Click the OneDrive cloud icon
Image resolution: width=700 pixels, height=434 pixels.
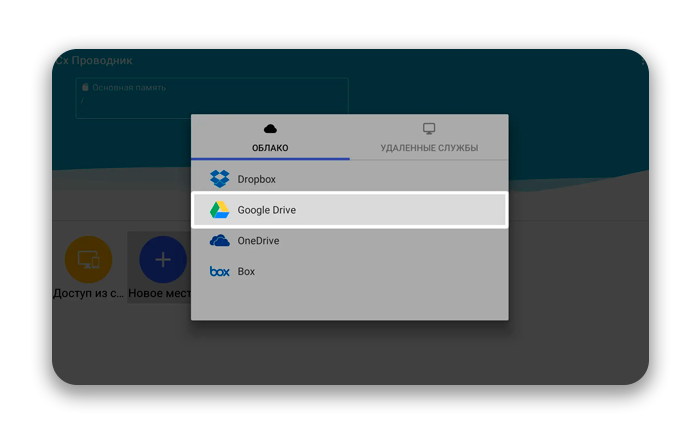(219, 240)
